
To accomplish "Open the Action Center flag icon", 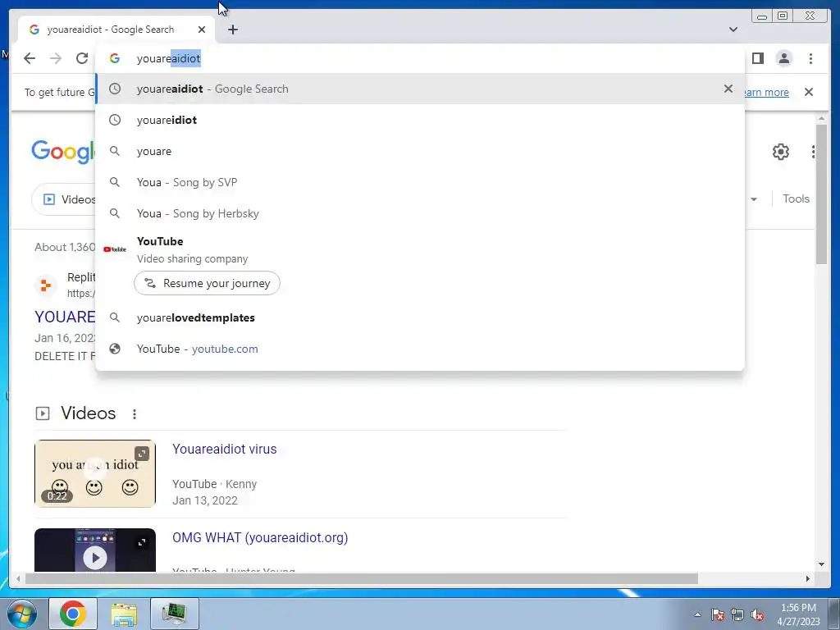I will click(x=718, y=614).
